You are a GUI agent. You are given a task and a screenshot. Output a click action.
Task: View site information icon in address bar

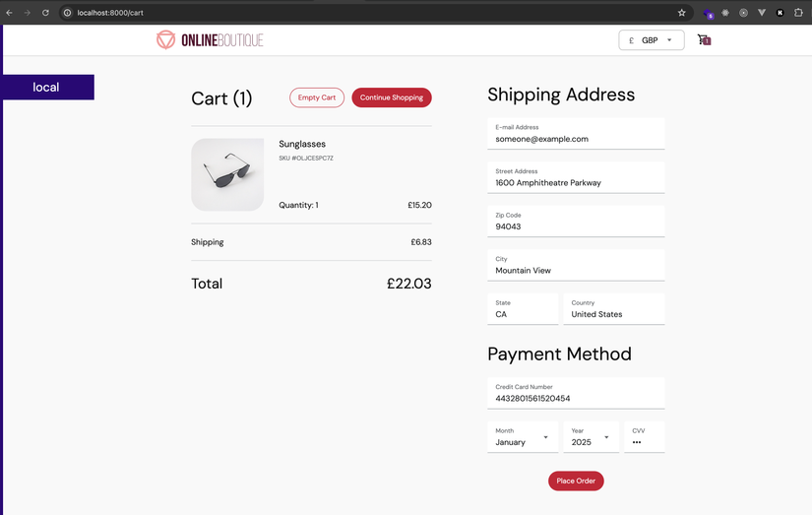tap(67, 13)
